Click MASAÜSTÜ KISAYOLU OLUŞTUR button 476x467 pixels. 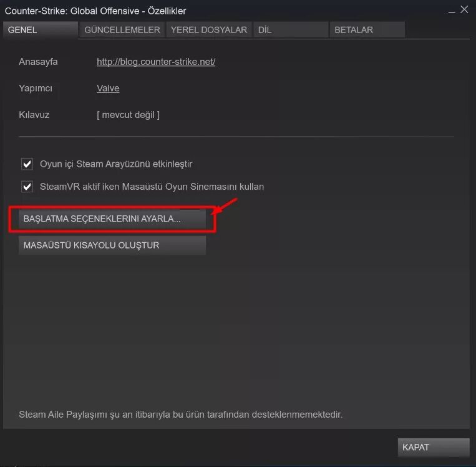[x=112, y=245]
